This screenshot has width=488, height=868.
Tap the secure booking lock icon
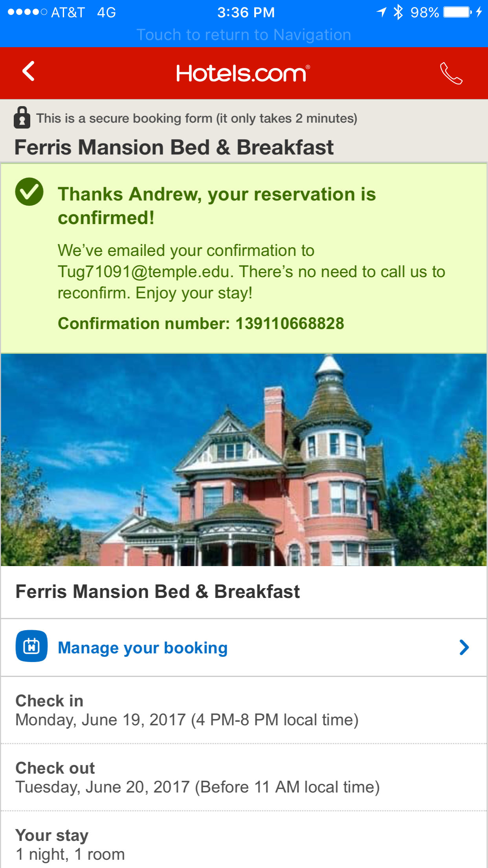pyautogui.click(x=22, y=118)
